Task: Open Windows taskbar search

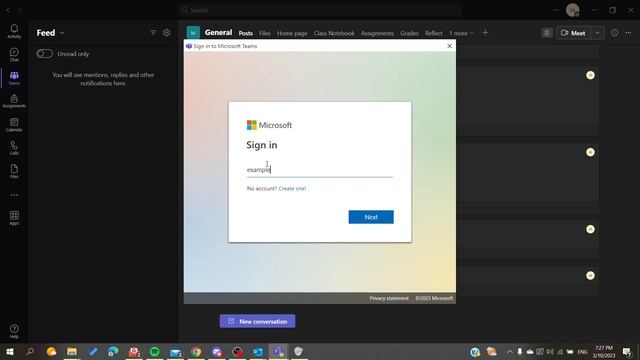Action: click(30, 351)
